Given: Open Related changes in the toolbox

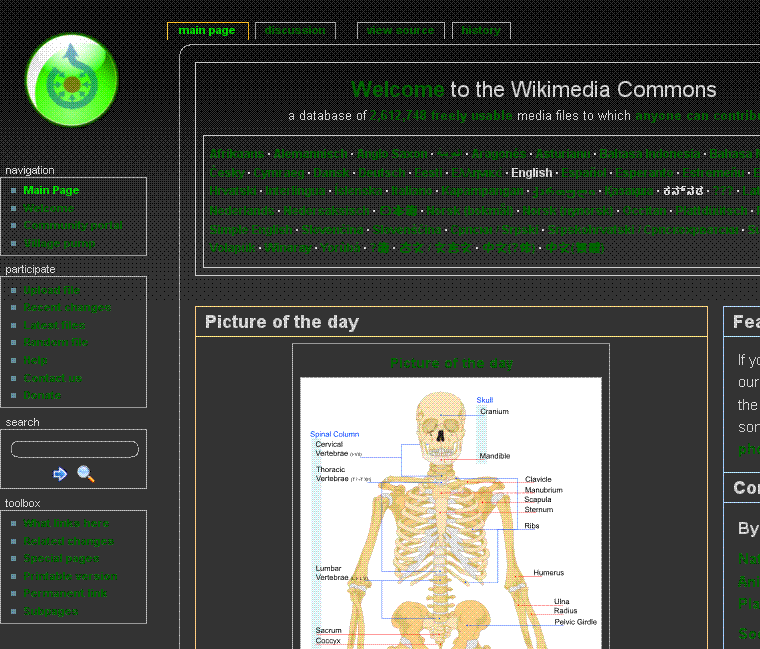Looking at the screenshot, I should click(x=69, y=541).
